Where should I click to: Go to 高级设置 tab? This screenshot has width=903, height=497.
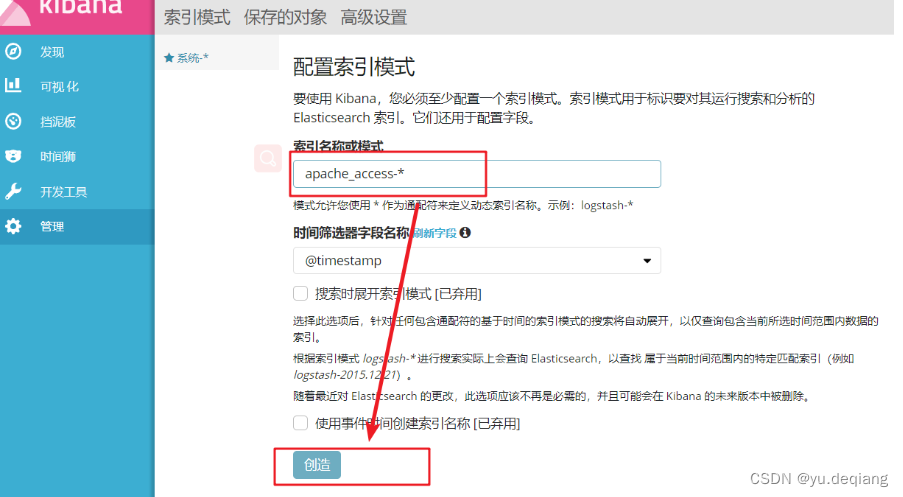pos(374,17)
